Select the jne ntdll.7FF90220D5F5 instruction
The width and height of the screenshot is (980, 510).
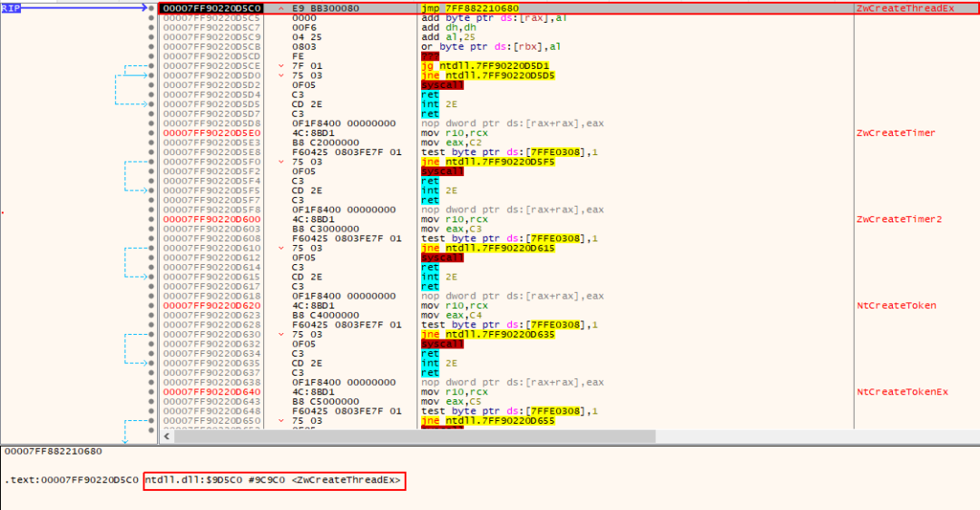tap(488, 162)
